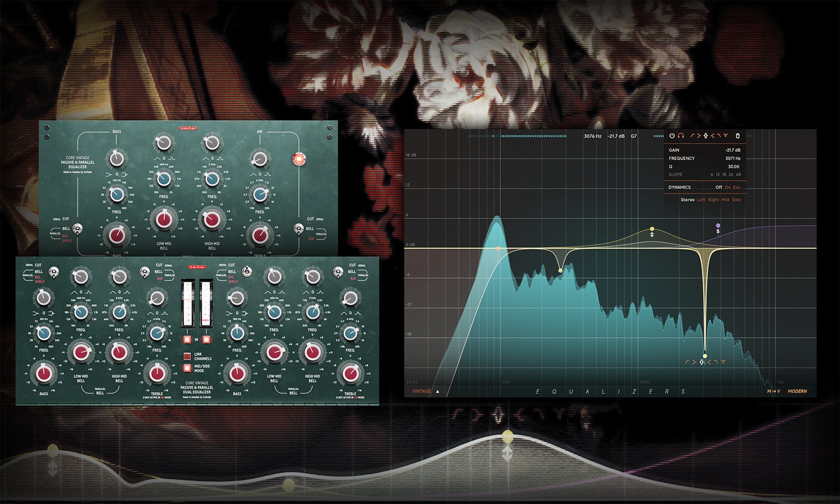Select the Side channel mode
840x504 pixels.
point(736,200)
